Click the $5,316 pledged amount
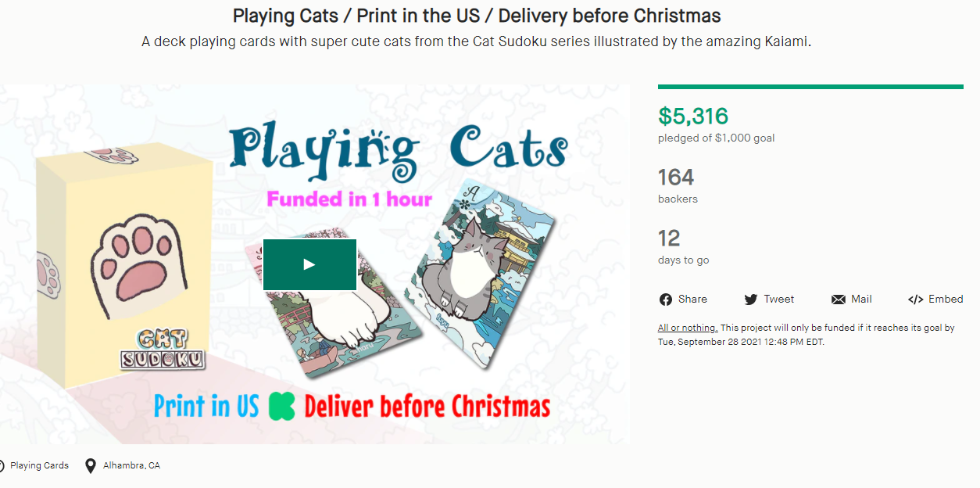The width and height of the screenshot is (980, 488). [693, 117]
